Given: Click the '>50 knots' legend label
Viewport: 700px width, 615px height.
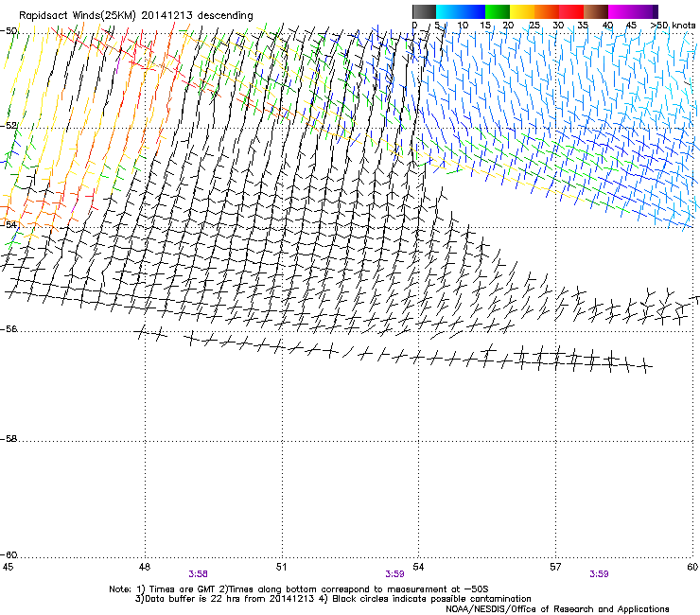Looking at the screenshot, I should coord(673,26).
